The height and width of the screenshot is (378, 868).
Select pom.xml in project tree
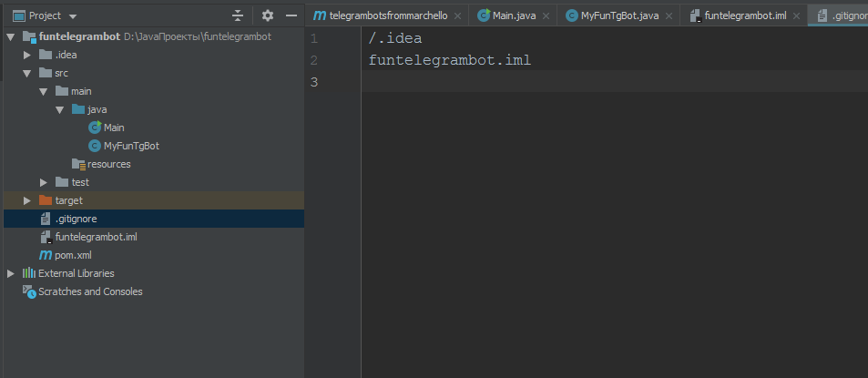(73, 255)
